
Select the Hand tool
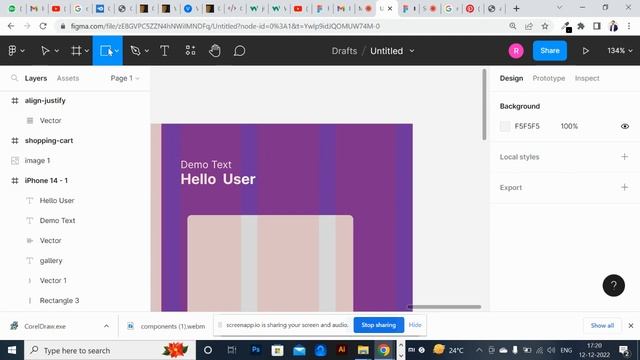tap(215, 51)
